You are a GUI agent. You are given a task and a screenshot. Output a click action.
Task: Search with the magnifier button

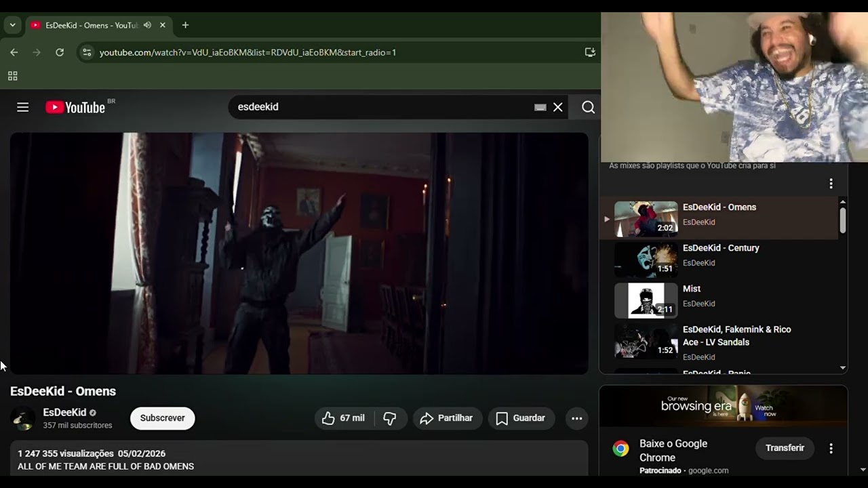point(588,107)
